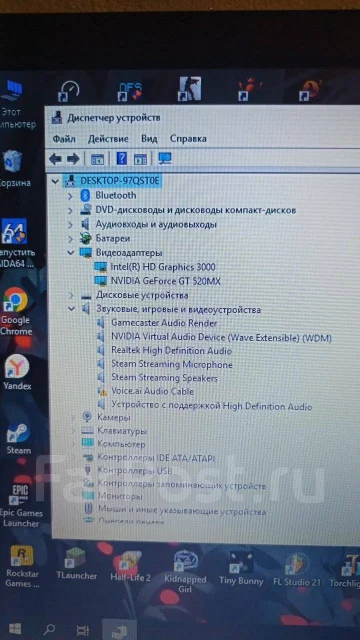This screenshot has width=360, height=640.
Task: Open the Вид menu
Action: (x=149, y=139)
